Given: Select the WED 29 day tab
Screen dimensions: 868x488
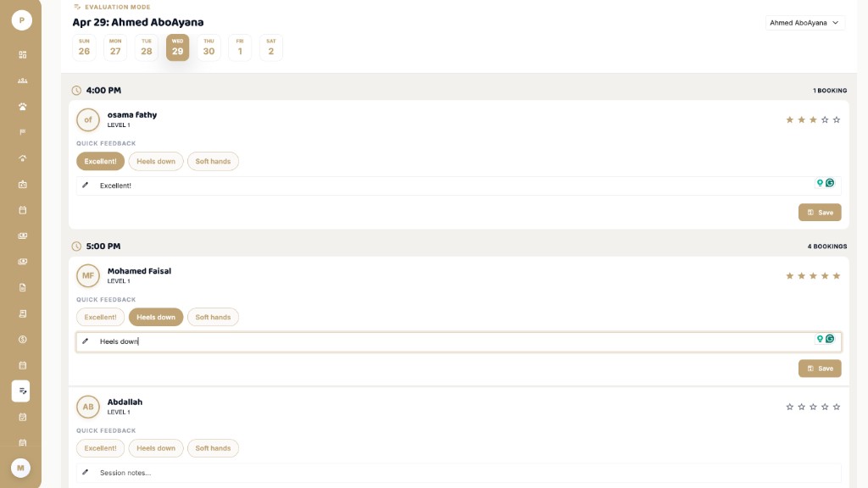Looking at the screenshot, I should coord(178,47).
